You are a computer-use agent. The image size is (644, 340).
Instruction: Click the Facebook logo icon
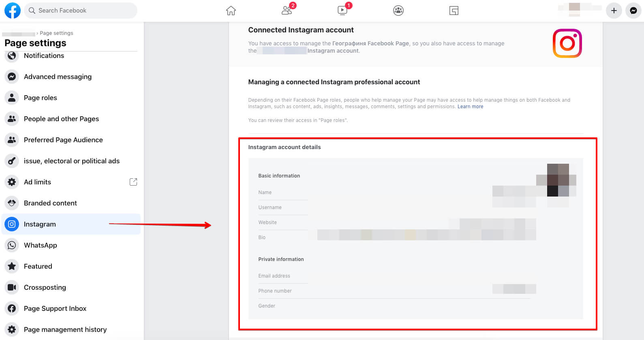point(12,11)
